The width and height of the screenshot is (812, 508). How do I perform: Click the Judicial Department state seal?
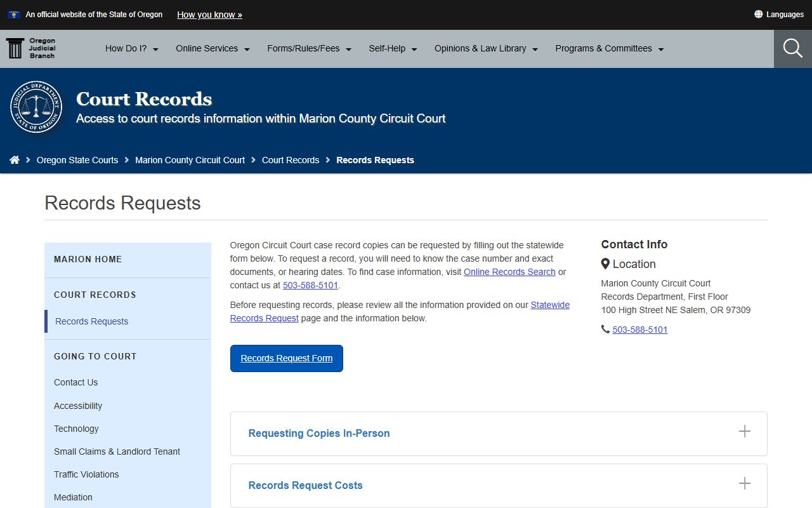[36, 107]
